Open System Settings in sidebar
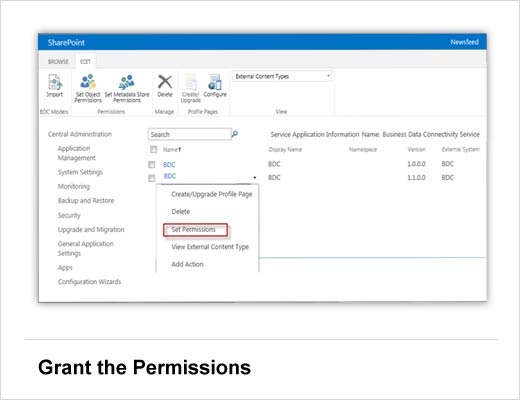The height and width of the screenshot is (400, 520). click(80, 172)
